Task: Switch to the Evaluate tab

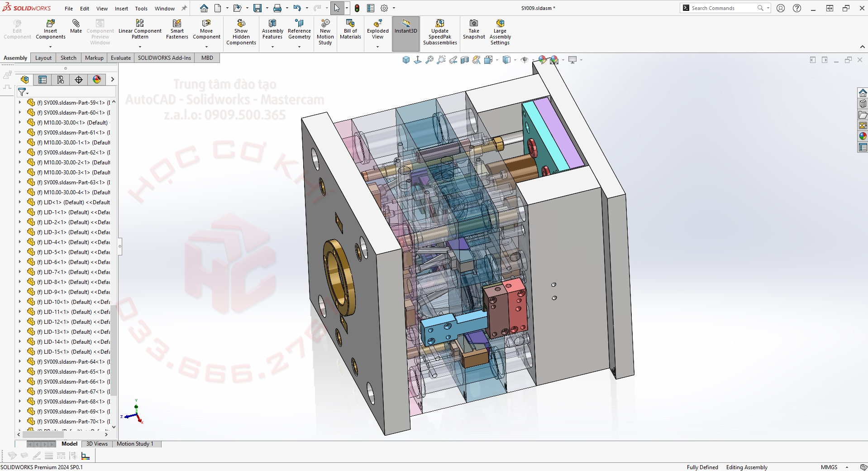Action: (121, 58)
